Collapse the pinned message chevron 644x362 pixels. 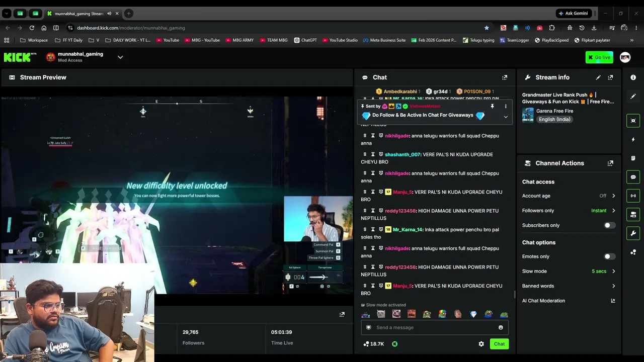point(506,117)
